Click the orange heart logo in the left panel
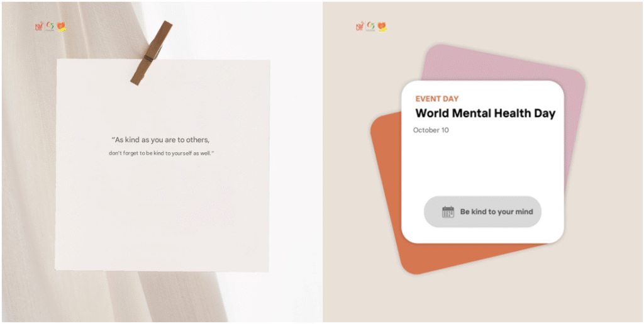The height and width of the screenshot is (324, 644). [61, 26]
